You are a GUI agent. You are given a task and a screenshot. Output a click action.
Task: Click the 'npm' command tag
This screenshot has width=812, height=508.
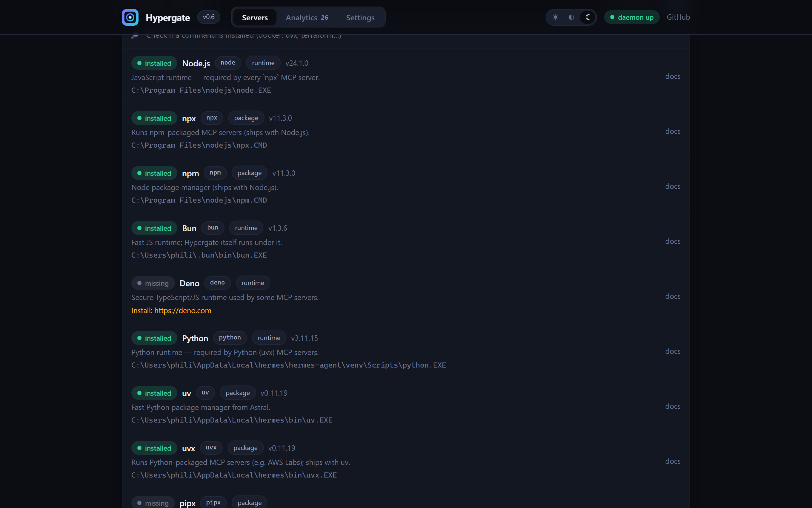click(215, 173)
